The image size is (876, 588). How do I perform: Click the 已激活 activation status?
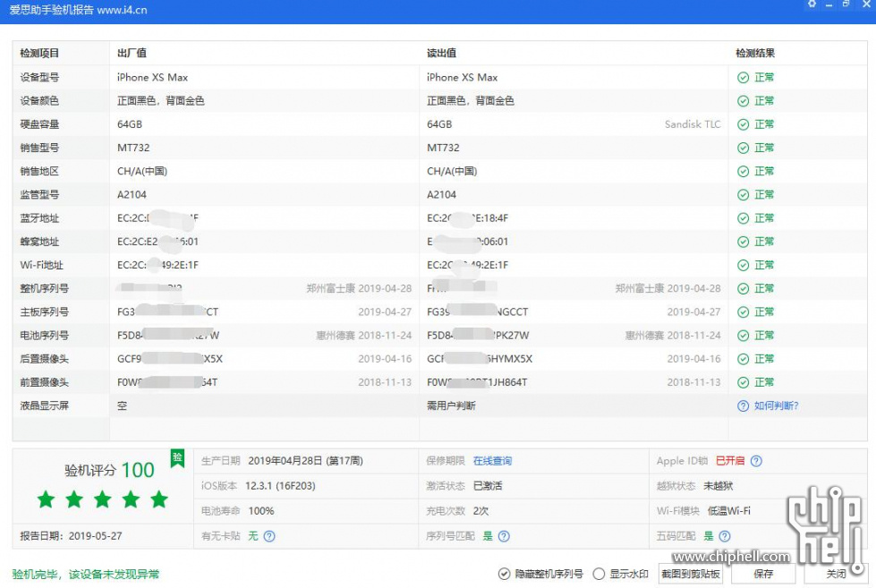pos(488,486)
